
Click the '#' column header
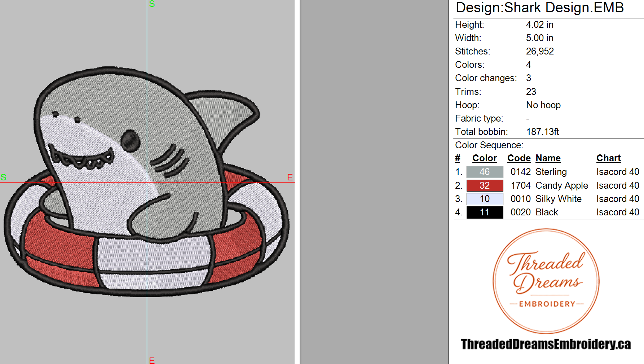(x=458, y=158)
